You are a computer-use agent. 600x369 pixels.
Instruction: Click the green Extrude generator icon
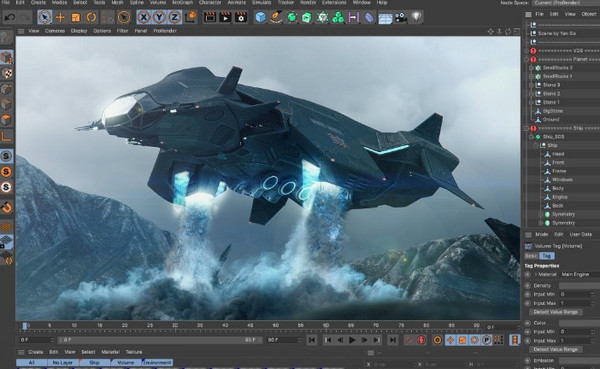307,17
